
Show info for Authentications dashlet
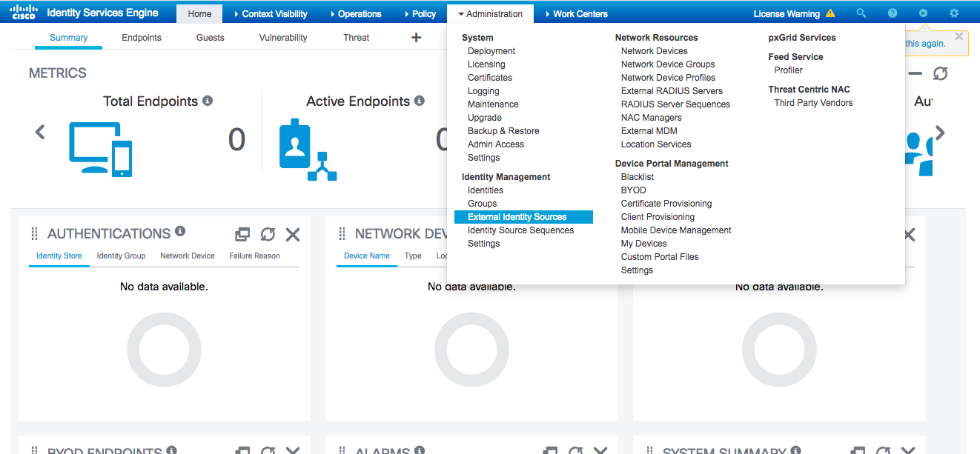click(x=179, y=232)
